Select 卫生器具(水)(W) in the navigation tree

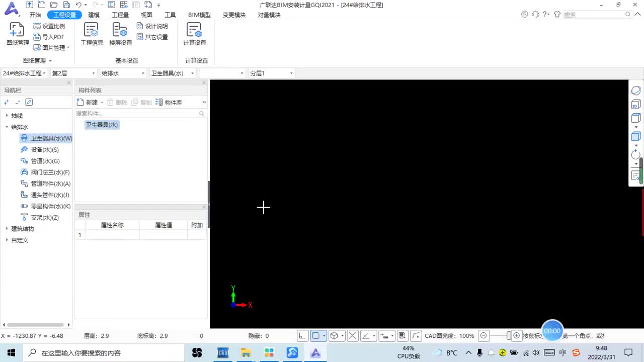pos(46,138)
